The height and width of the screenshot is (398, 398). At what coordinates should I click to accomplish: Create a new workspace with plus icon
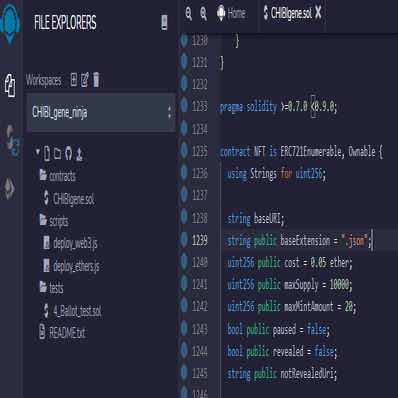74,80
